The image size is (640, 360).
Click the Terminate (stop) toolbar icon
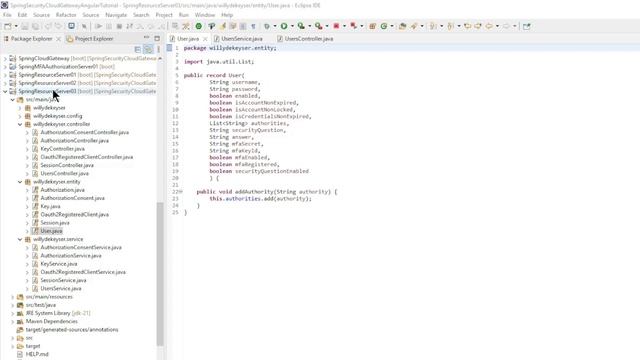119,26
